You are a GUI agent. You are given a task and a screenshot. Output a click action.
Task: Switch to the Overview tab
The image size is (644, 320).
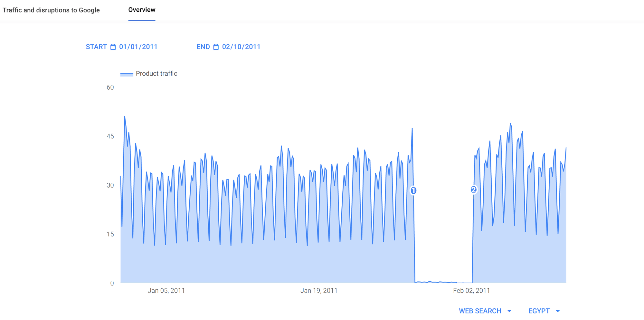pyautogui.click(x=142, y=10)
